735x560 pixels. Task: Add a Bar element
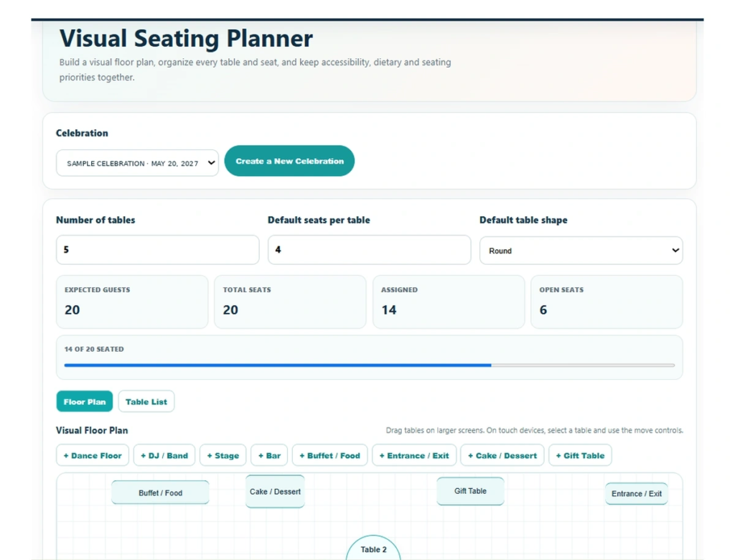pos(269,455)
